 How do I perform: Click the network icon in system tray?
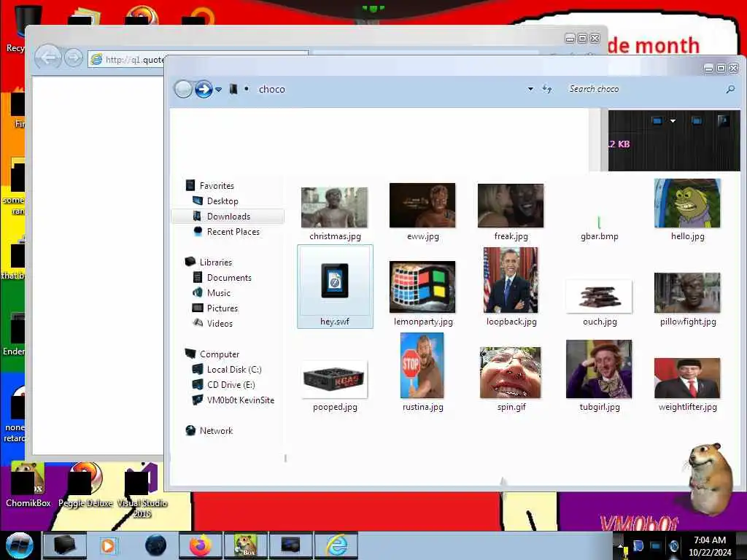coord(656,545)
